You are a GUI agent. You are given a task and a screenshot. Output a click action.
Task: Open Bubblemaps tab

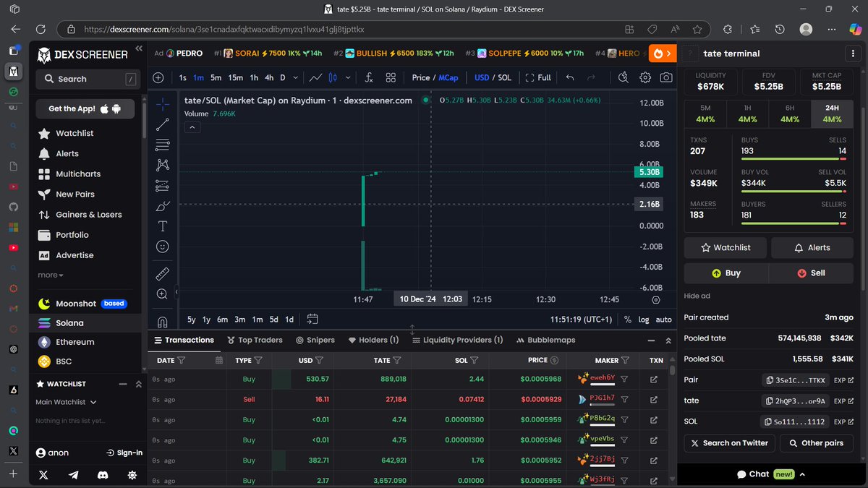pos(546,340)
